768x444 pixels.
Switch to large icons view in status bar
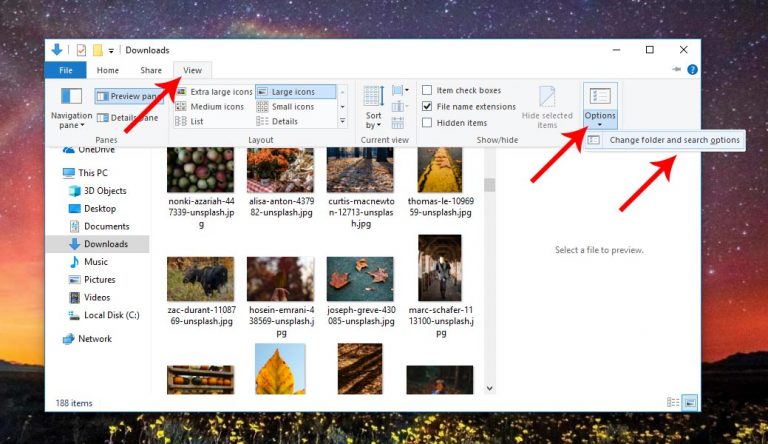689,401
